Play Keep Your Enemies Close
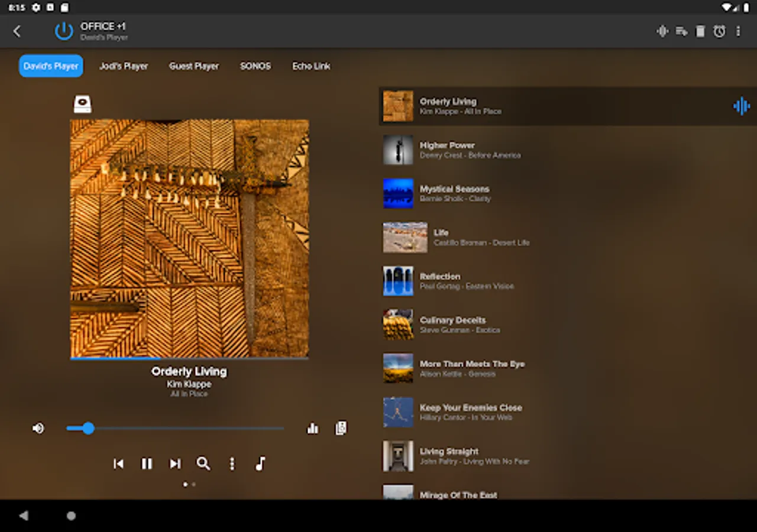 click(x=568, y=413)
